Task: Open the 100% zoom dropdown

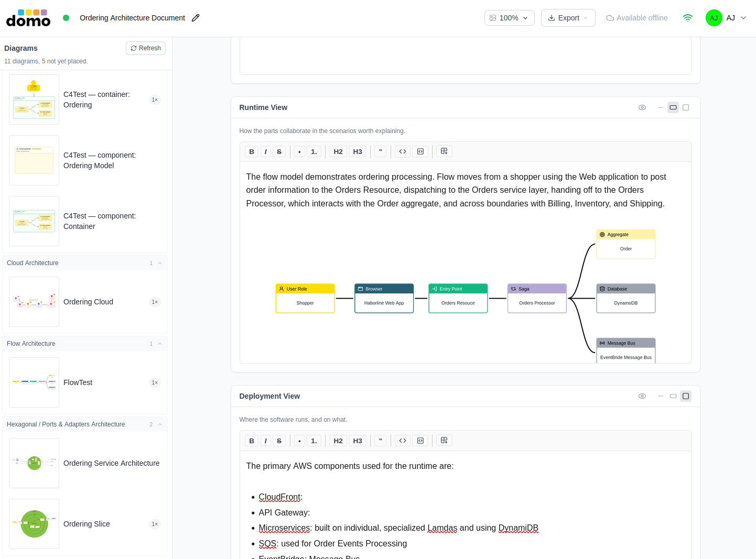Action: (510, 18)
